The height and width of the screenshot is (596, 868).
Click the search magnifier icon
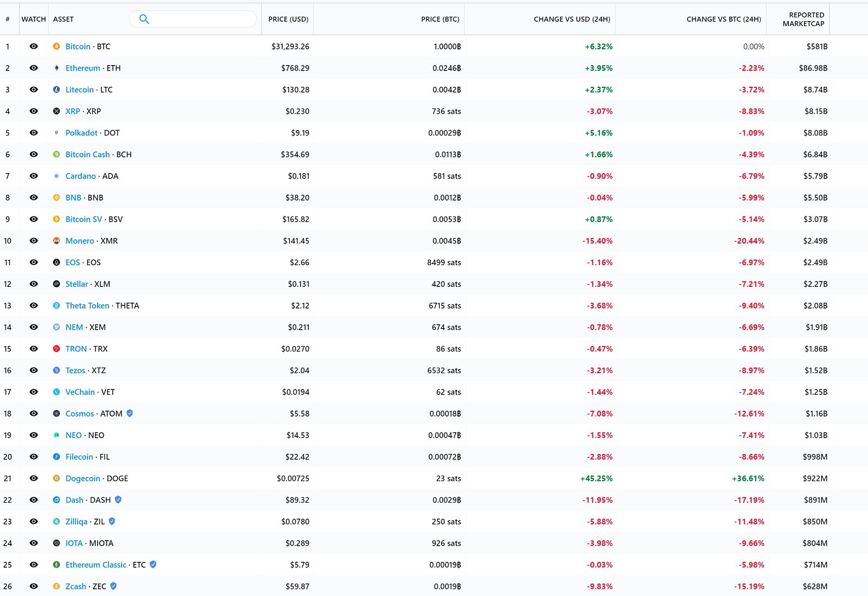coord(144,19)
